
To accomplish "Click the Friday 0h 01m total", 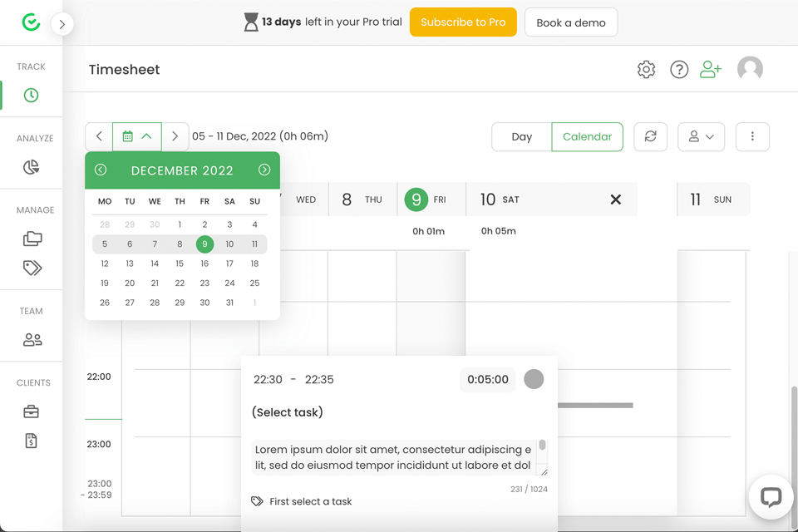I will (x=429, y=232).
